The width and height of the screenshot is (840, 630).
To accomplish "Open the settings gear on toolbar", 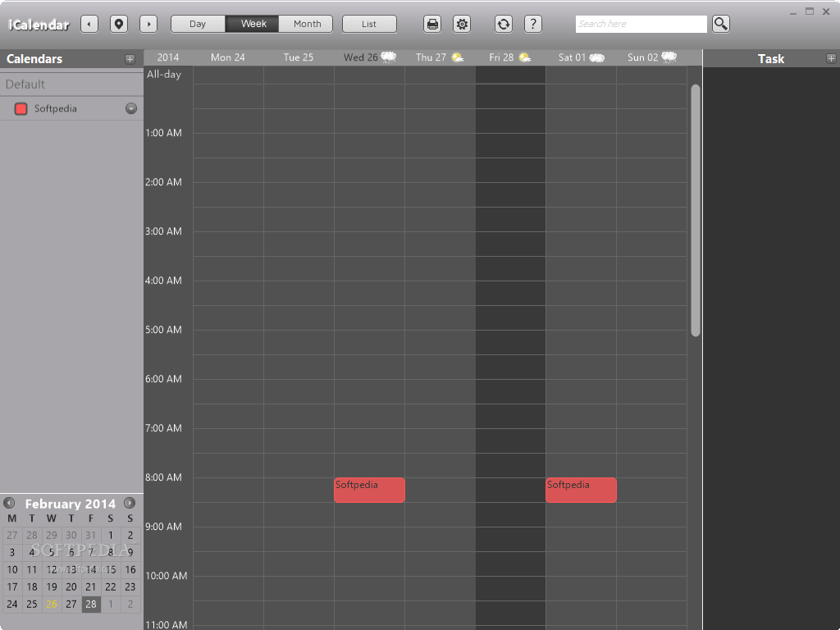I will (x=462, y=24).
